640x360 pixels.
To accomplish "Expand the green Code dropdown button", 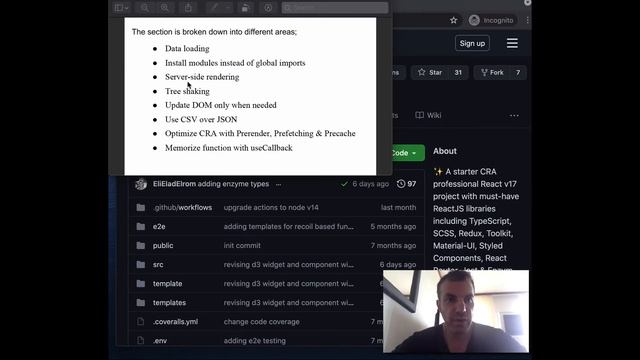I will (407, 153).
